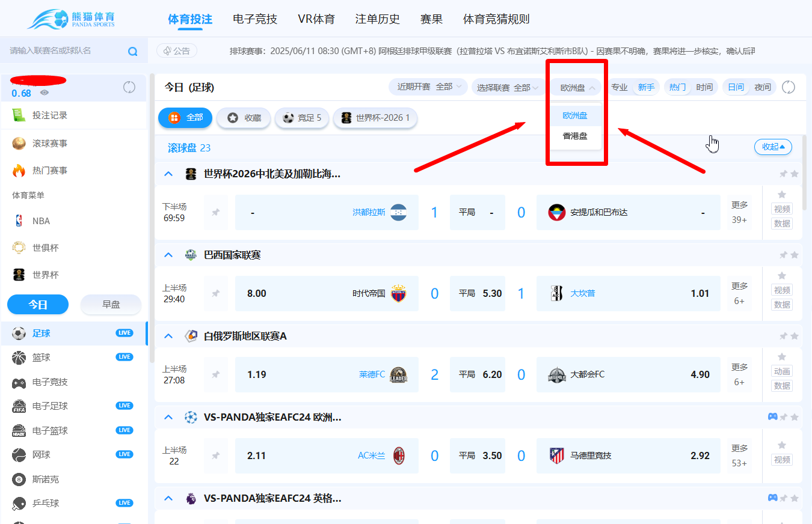The height and width of the screenshot is (524, 812).
Task: Favorite the Brazil national league match star
Action: pyautogui.click(x=781, y=276)
